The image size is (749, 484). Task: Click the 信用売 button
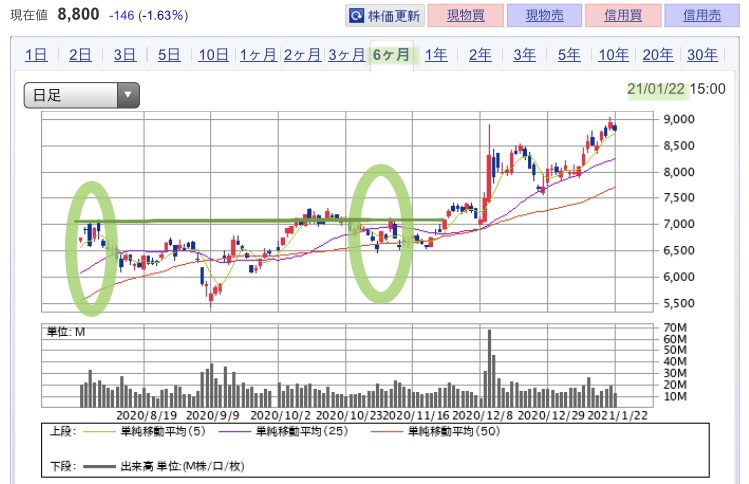[x=702, y=15]
